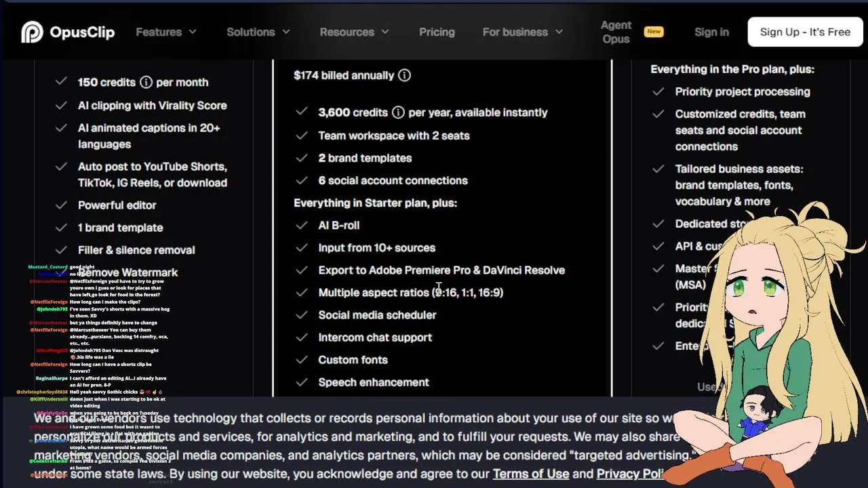Click checkmark beside AI B-roll
Viewport: 868px width, 488px height.
(x=302, y=225)
